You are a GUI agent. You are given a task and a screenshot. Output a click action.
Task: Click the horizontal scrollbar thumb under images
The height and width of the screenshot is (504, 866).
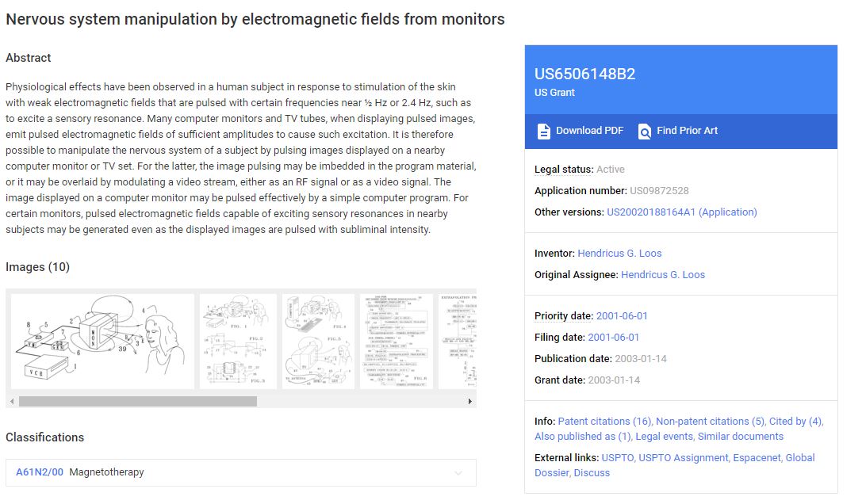[x=137, y=401]
